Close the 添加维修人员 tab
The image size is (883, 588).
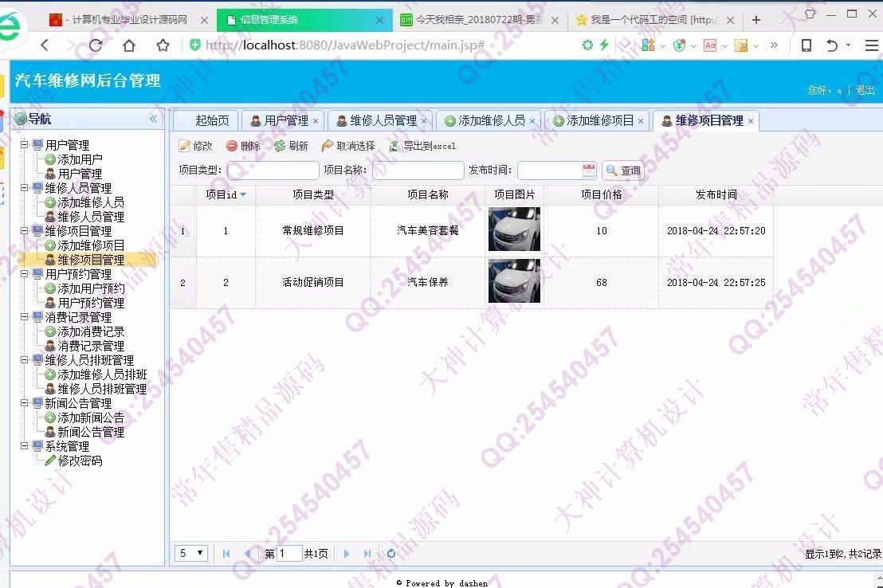pyautogui.click(x=532, y=121)
